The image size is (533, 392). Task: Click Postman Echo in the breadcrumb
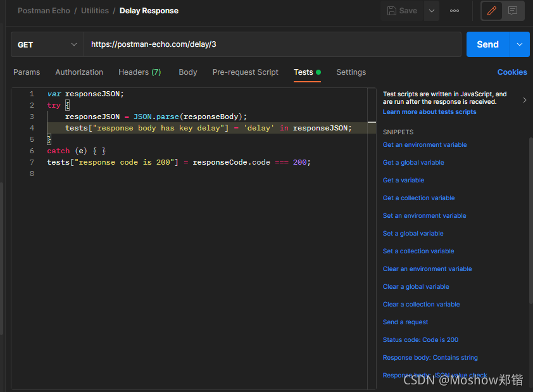click(x=44, y=11)
